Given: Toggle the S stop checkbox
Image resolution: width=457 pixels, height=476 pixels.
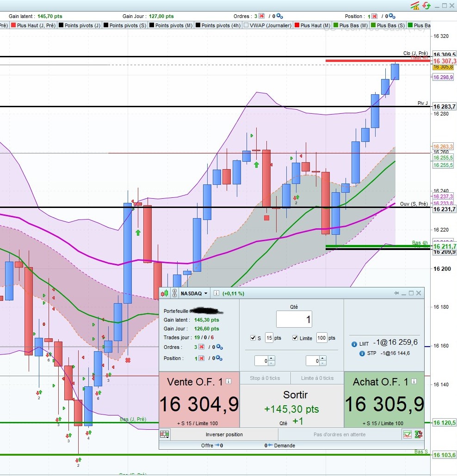Looking at the screenshot, I should point(253,338).
